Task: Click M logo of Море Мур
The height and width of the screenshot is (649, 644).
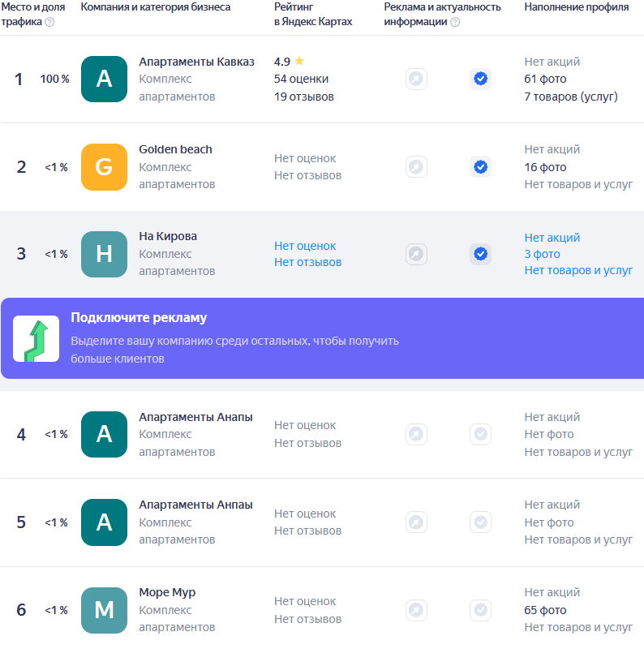Action: pyautogui.click(x=104, y=610)
